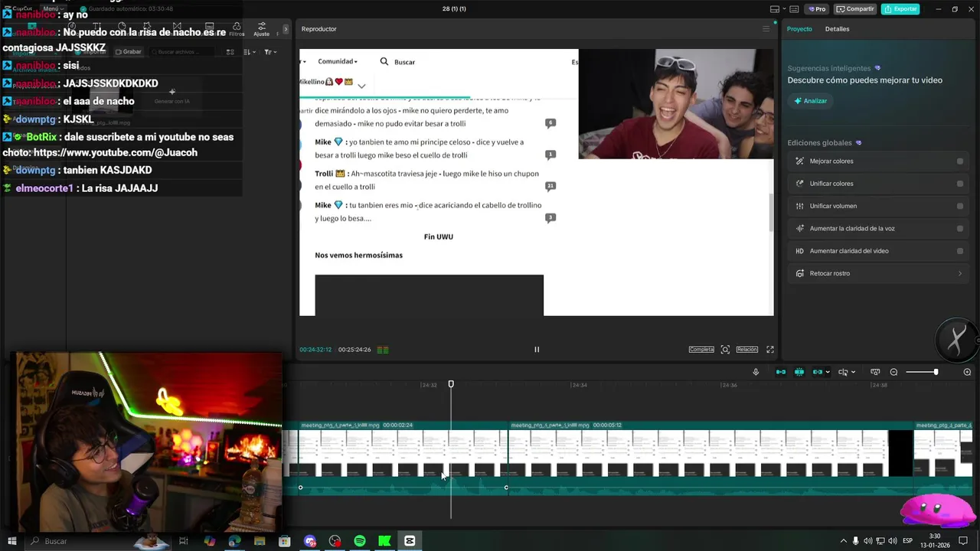Viewport: 980px width, 551px height.
Task: Open the Filtros tab in media toolbar
Action: click(x=237, y=30)
